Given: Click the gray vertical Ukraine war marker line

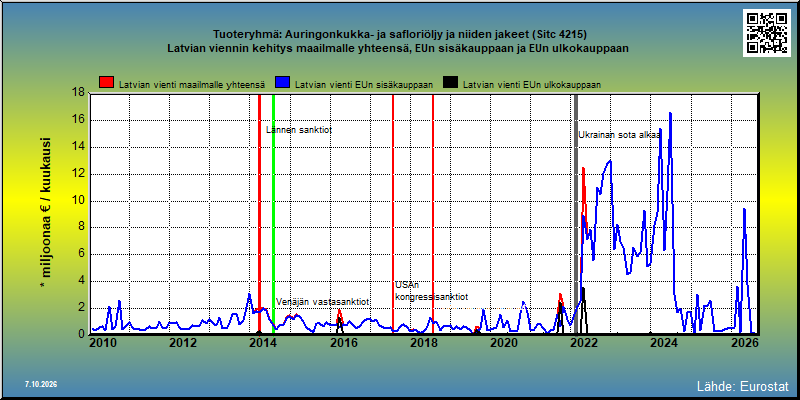Looking at the screenshot, I should coord(576,213).
